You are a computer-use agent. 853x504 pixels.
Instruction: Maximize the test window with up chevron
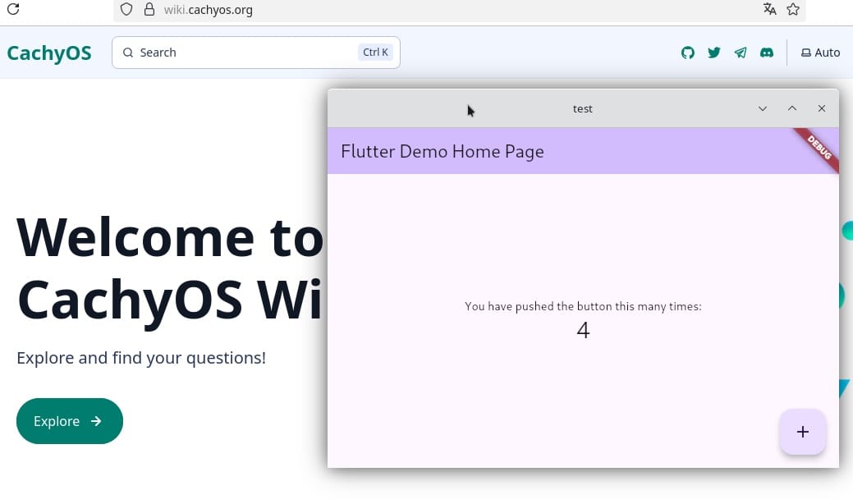tap(792, 108)
